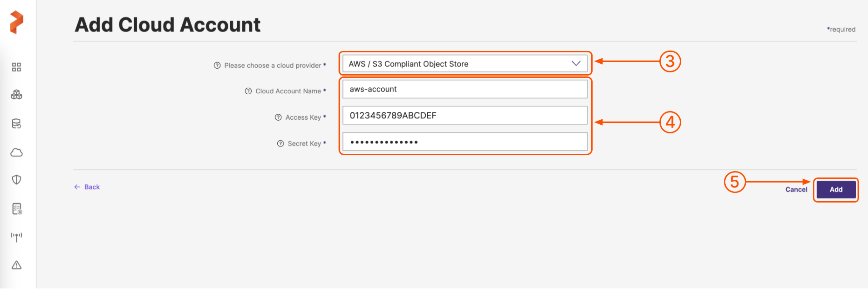The height and width of the screenshot is (289, 868).
Task: Expand the AWS / S3 cloud provider dropdown
Action: coord(464,64)
